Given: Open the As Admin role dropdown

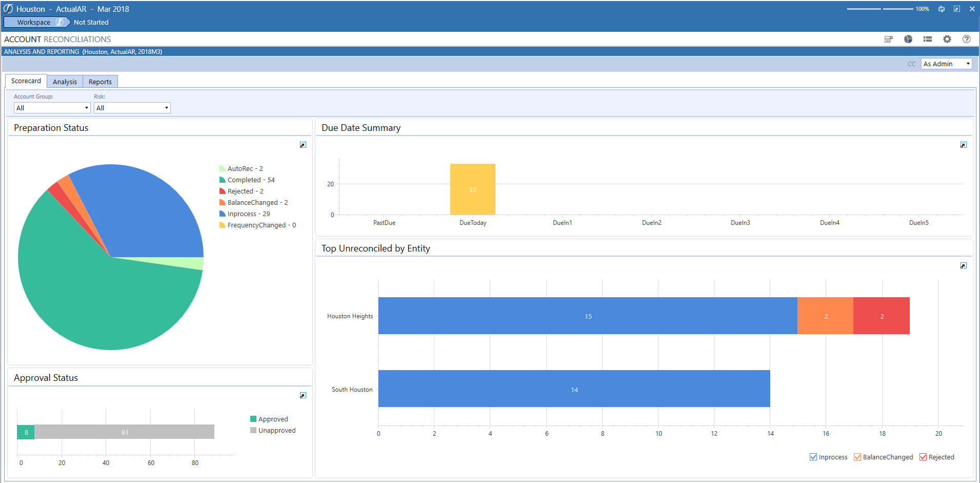Looking at the screenshot, I should (946, 64).
